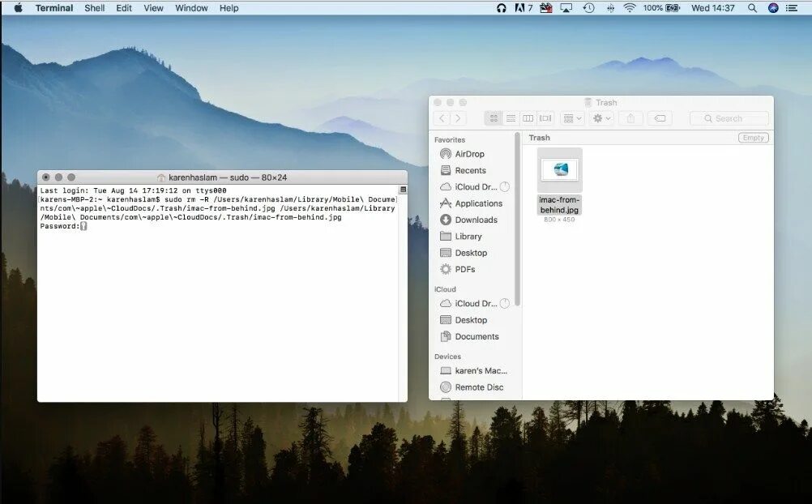Open Spotlight search magnifier icon
Screen dimensions: 812x504
753,8
